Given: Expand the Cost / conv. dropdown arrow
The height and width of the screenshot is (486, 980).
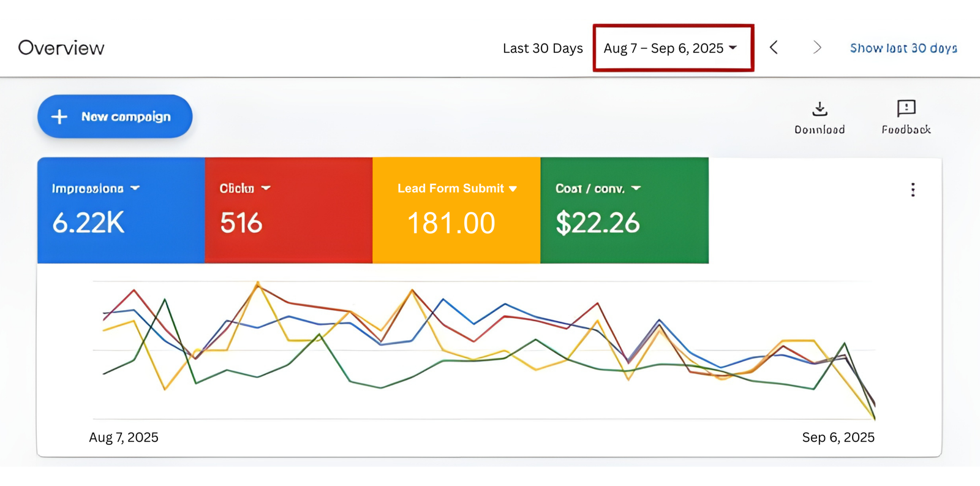Looking at the screenshot, I should 636,188.
